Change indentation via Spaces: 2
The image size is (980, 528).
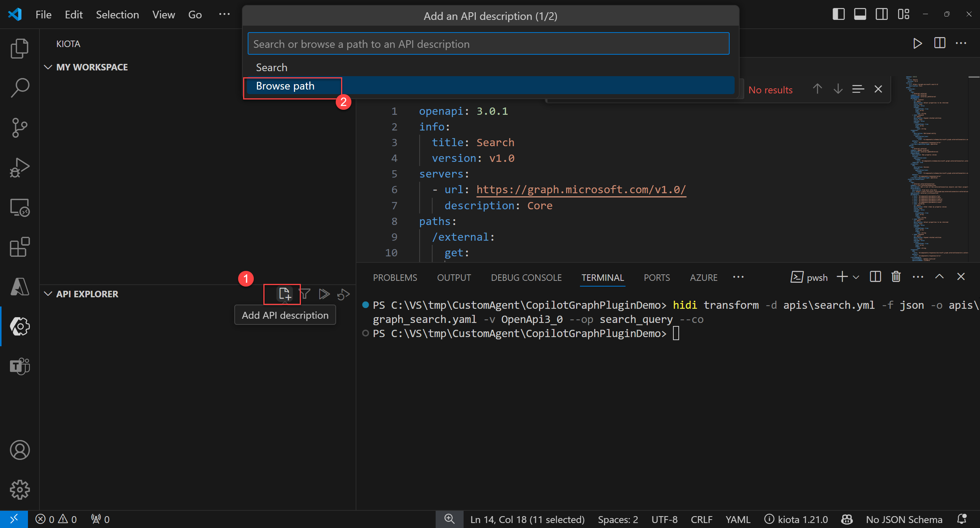618,519
